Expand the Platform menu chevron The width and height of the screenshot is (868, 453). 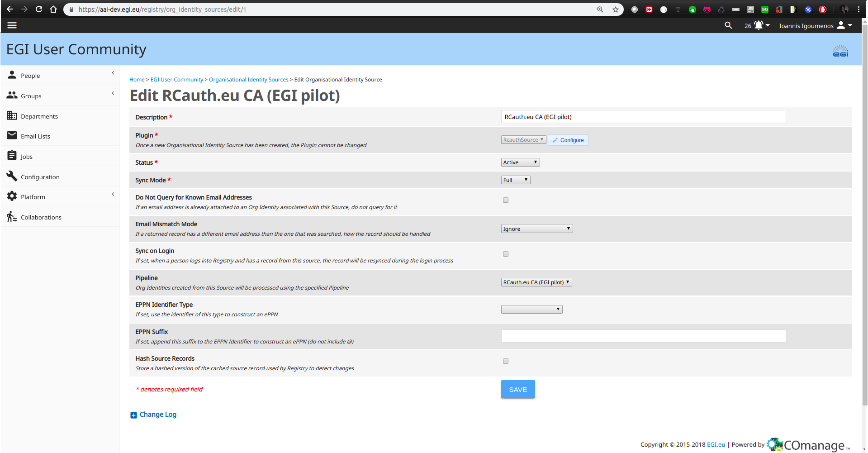(113, 194)
